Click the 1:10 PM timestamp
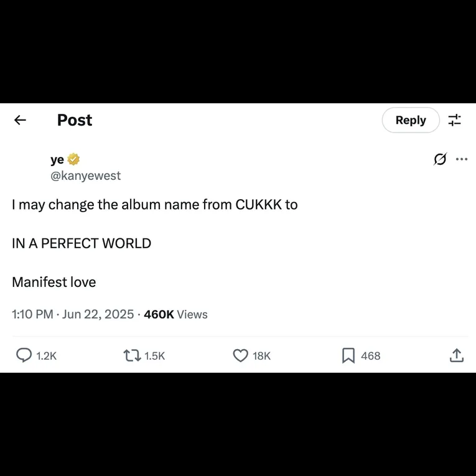Image resolution: width=476 pixels, height=476 pixels. tap(32, 314)
